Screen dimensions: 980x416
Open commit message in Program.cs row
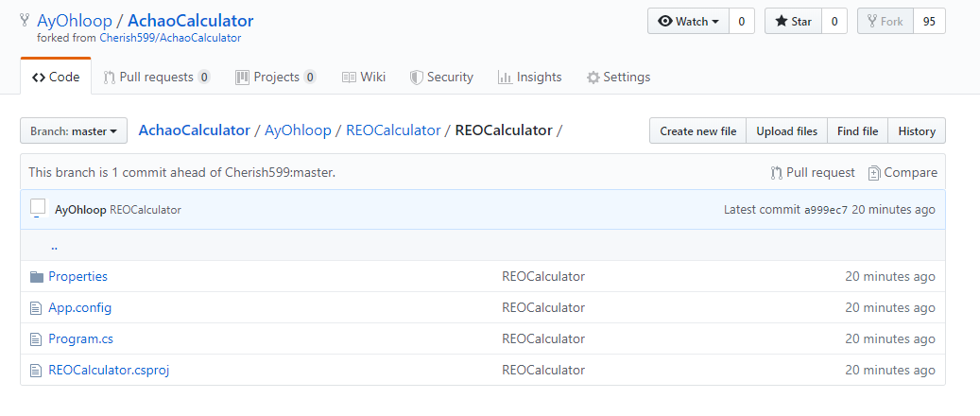(x=543, y=339)
